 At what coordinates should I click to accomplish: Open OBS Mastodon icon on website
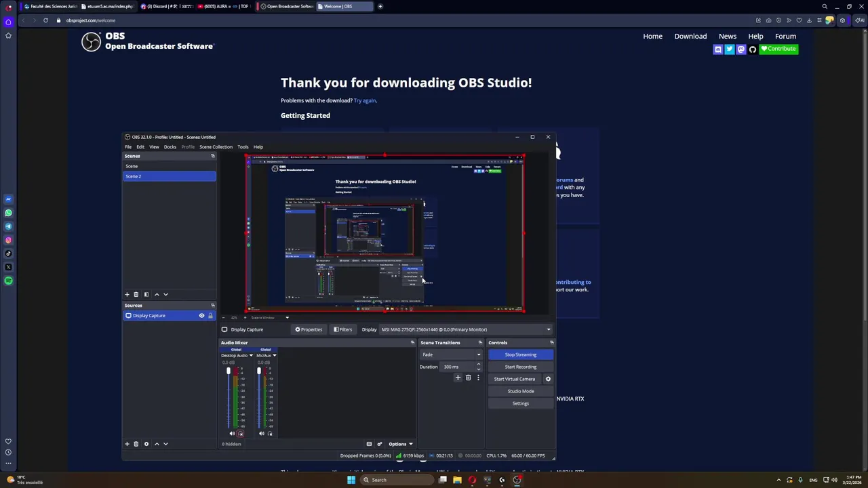coord(741,49)
